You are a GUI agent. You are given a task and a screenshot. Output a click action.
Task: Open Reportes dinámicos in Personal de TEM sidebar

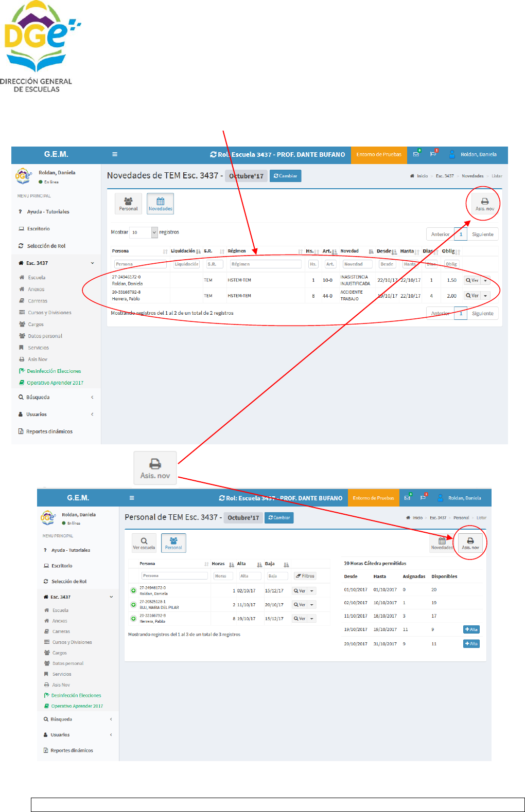click(72, 751)
